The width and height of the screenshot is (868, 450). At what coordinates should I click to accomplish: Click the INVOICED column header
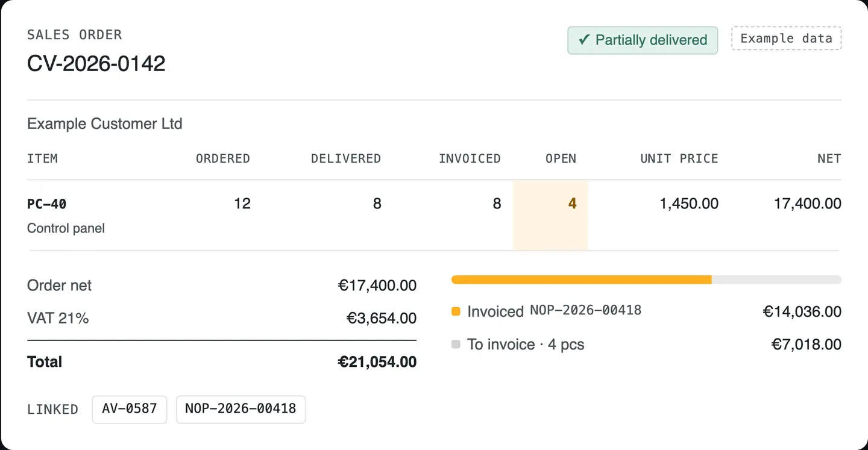[470, 158]
